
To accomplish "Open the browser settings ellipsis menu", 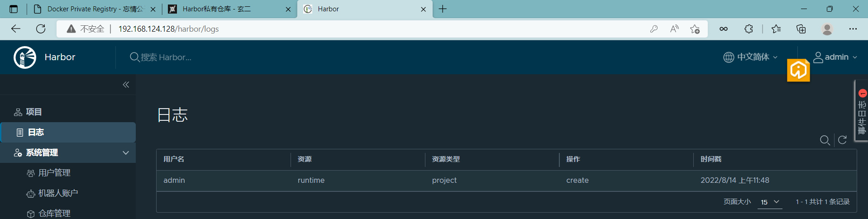I will (x=853, y=29).
